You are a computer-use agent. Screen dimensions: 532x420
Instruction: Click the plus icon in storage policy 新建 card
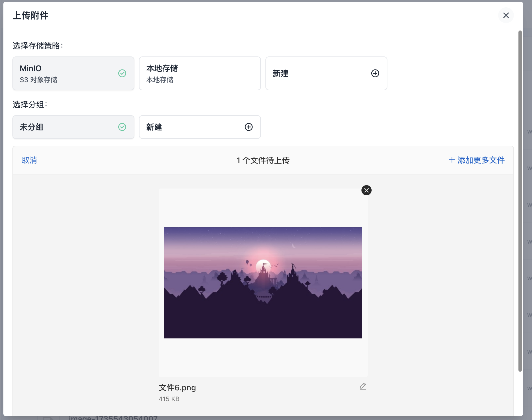[375, 73]
